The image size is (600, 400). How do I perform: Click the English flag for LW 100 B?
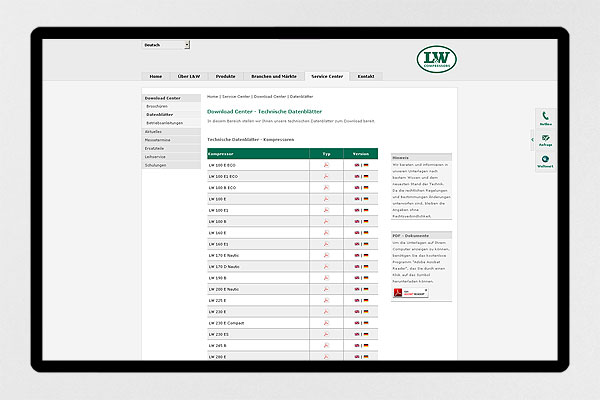(357, 221)
